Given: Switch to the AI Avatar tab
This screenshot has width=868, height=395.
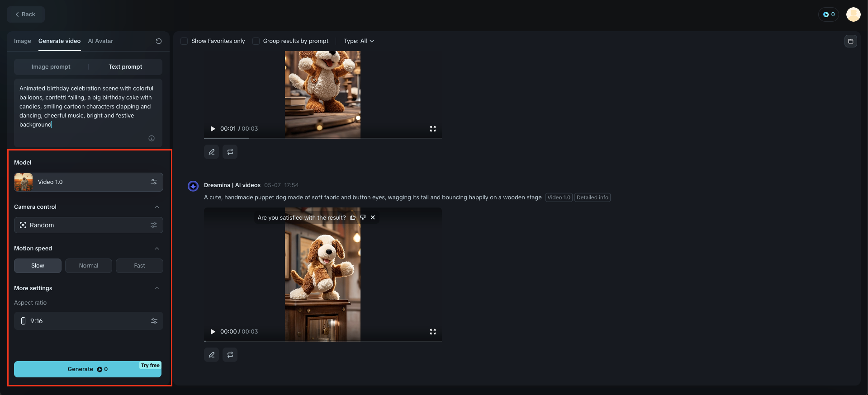Looking at the screenshot, I should coord(100,41).
